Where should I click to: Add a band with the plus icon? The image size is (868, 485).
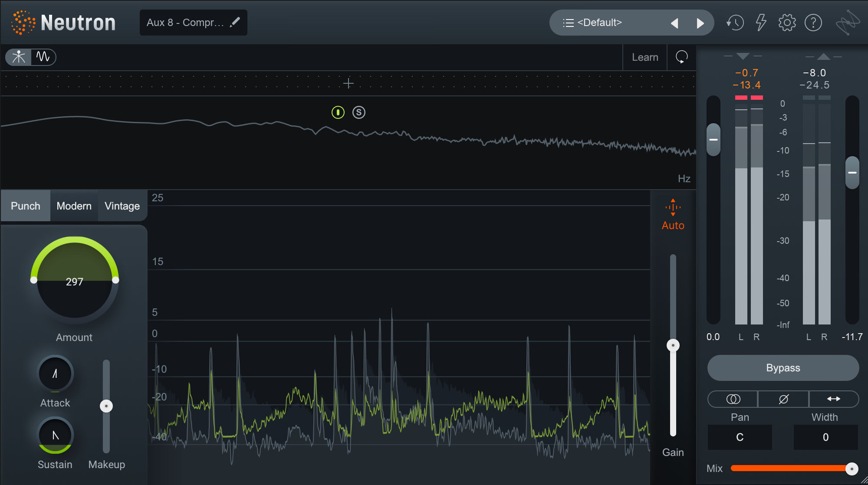(x=348, y=83)
